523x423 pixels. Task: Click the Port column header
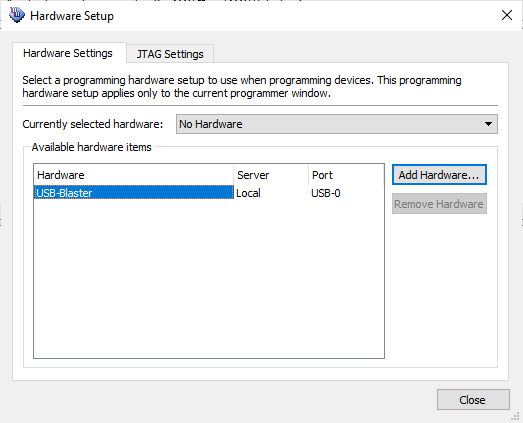coord(346,175)
